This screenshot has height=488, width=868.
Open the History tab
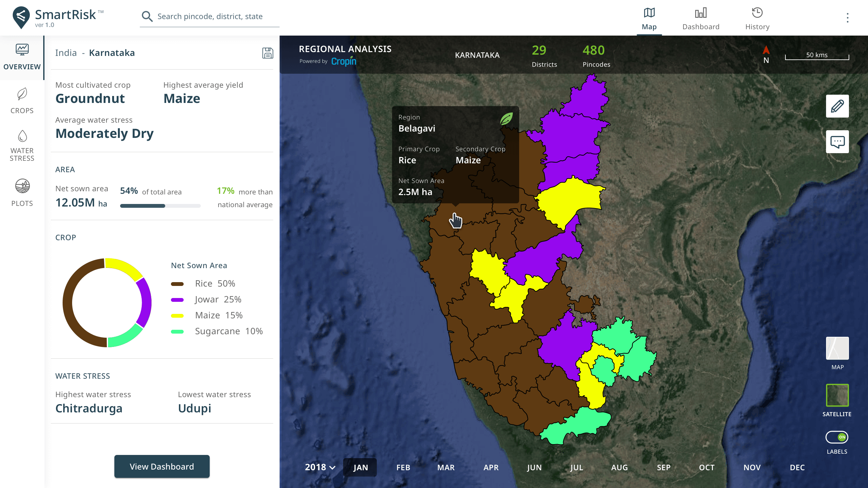[x=757, y=19]
